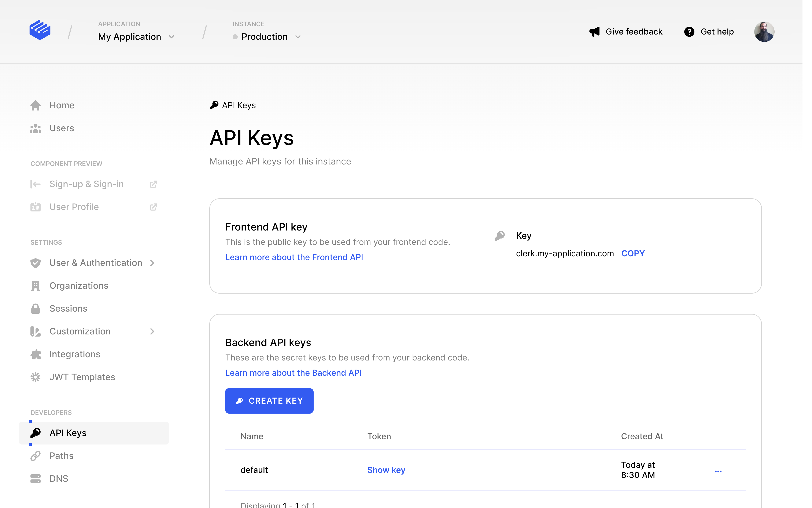
Task: Select API Keys in the sidebar
Action: pyautogui.click(x=94, y=433)
